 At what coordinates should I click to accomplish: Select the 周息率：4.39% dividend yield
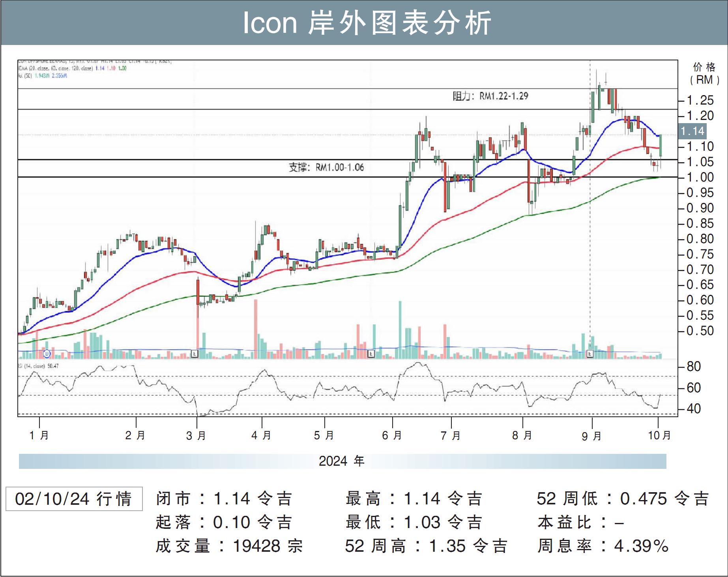[603, 546]
